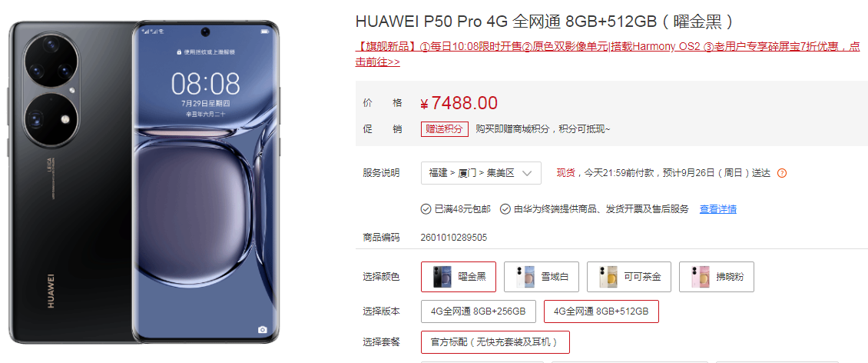
Task: Select the 4G全网通 8GB+512GB version
Action: (601, 311)
